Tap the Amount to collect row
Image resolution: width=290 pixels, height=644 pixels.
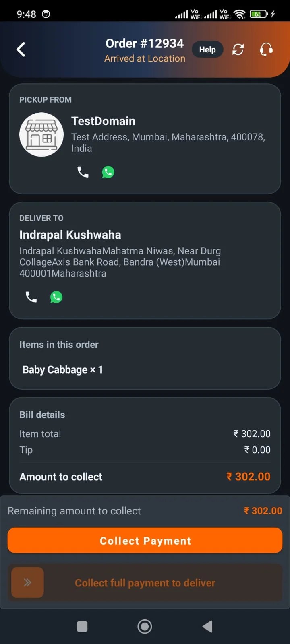pos(145,477)
